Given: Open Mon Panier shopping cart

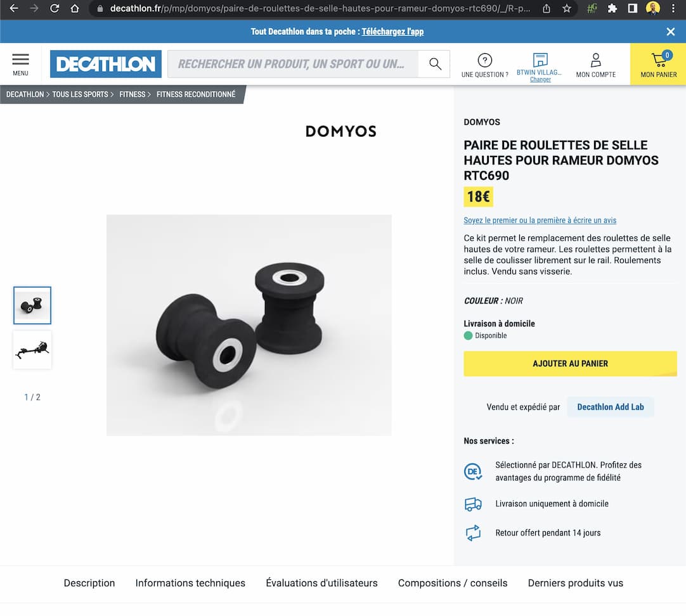Looking at the screenshot, I should (658, 64).
